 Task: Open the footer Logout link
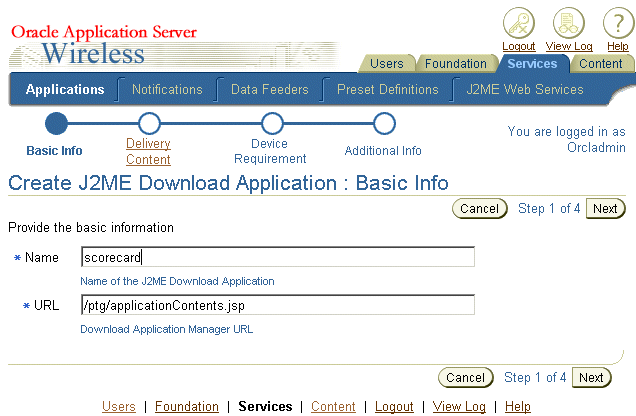point(394,406)
